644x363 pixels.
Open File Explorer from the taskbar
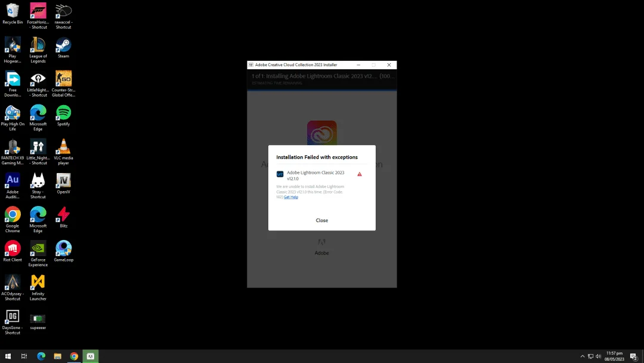click(57, 356)
